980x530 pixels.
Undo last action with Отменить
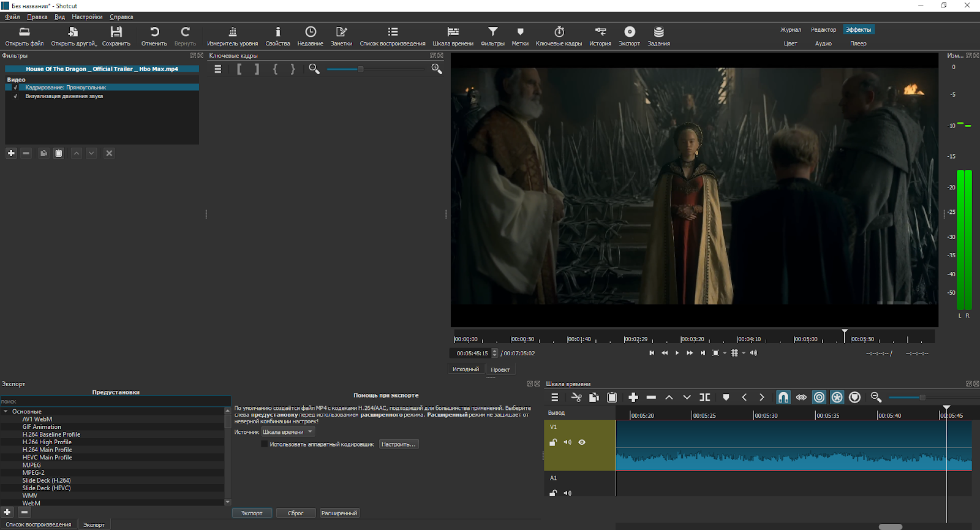point(154,36)
